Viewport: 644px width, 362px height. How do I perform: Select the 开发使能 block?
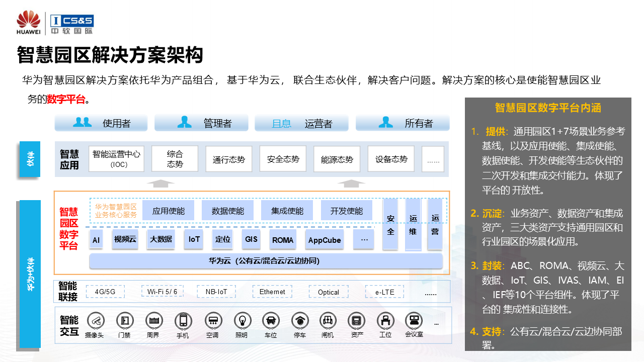click(x=346, y=211)
